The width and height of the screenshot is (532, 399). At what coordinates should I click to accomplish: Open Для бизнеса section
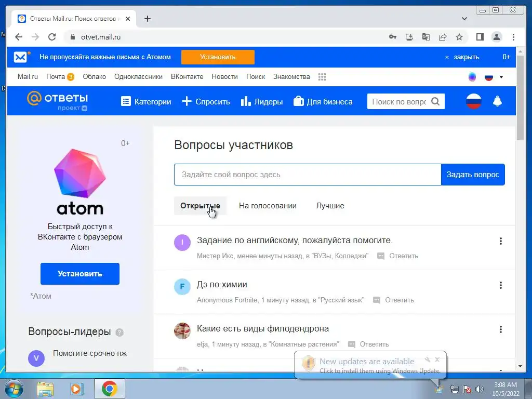point(323,101)
